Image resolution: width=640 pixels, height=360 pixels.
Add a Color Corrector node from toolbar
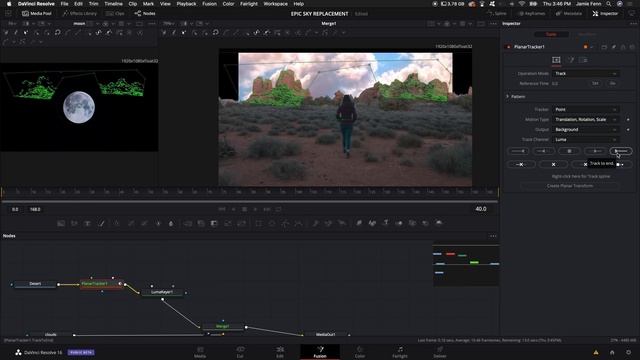tap(117, 223)
